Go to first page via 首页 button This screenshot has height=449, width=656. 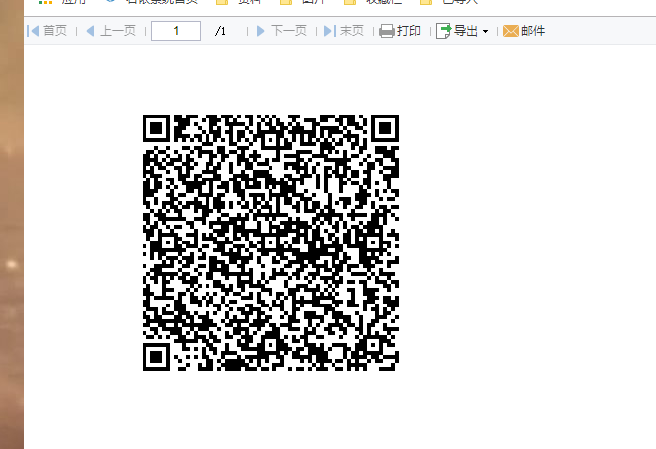[x=47, y=31]
